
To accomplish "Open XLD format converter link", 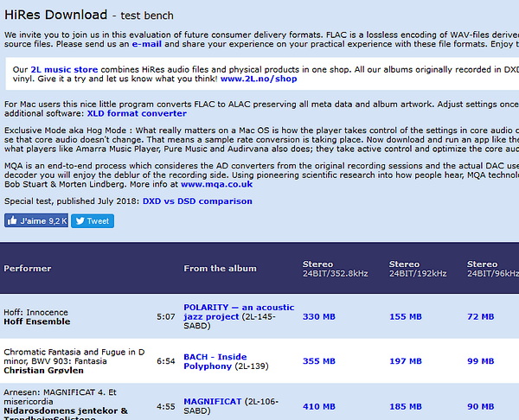I will pos(137,113).
